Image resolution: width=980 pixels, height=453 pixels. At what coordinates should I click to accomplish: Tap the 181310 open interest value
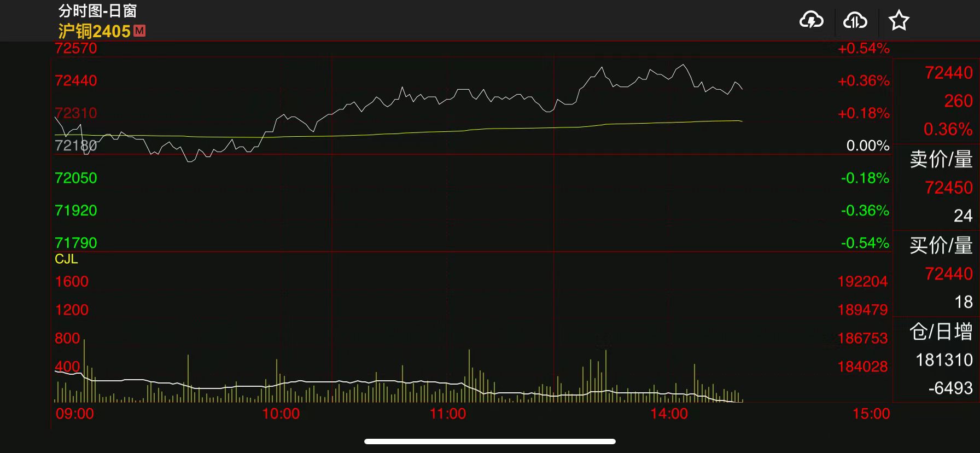pyautogui.click(x=944, y=360)
